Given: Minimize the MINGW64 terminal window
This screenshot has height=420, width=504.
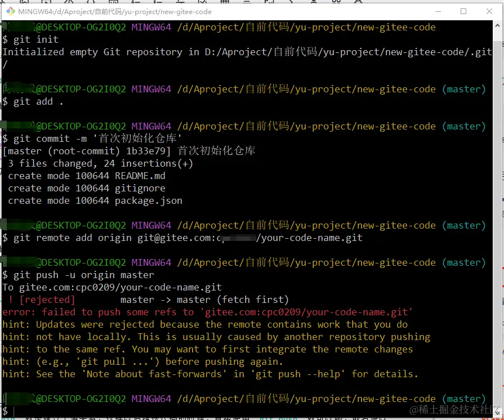Looking at the screenshot, I should point(438,12).
